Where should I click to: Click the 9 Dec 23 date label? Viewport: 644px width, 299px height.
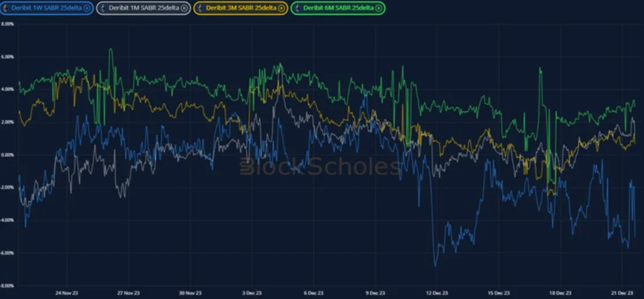(375, 293)
